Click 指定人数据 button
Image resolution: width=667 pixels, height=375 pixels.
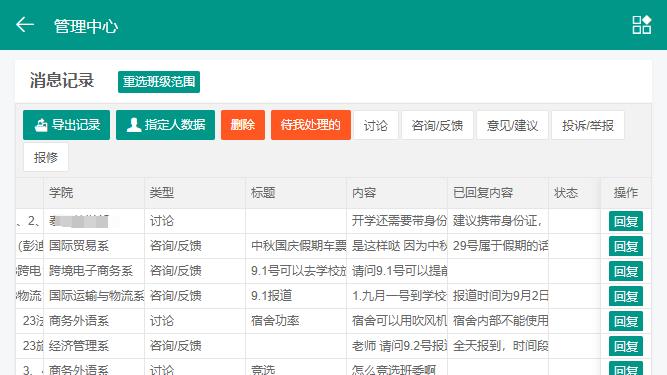click(165, 125)
